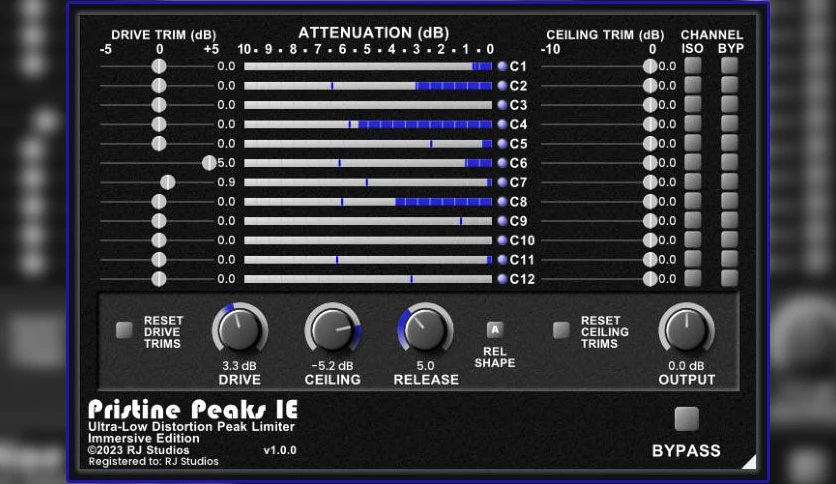Screen dimensions: 836x484
Task: Toggle ISO for channel C1
Action: pos(693,66)
